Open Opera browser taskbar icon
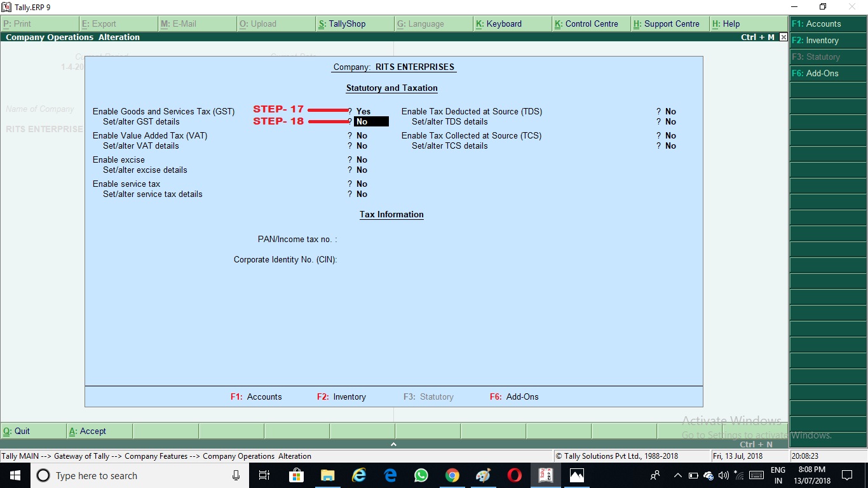This screenshot has width=868, height=488. click(515, 475)
